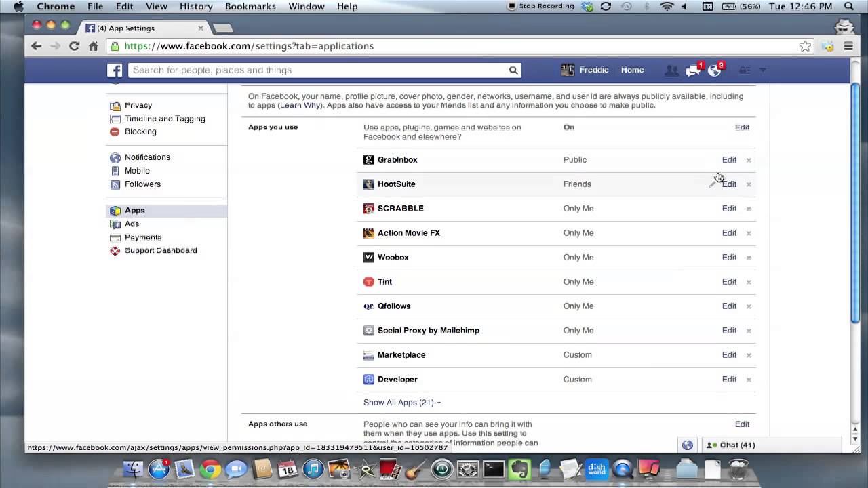The image size is (868, 488).
Task: Go back in Chrome
Action: point(37,46)
